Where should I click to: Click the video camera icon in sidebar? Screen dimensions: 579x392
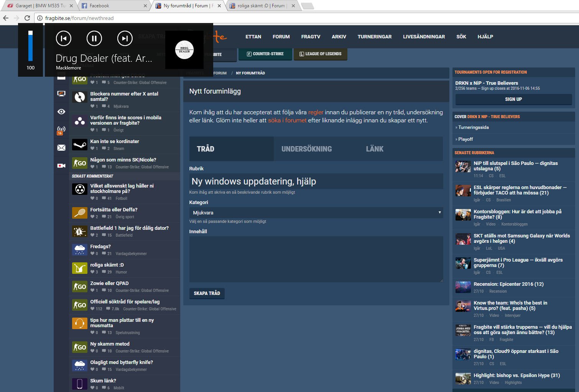[61, 166]
